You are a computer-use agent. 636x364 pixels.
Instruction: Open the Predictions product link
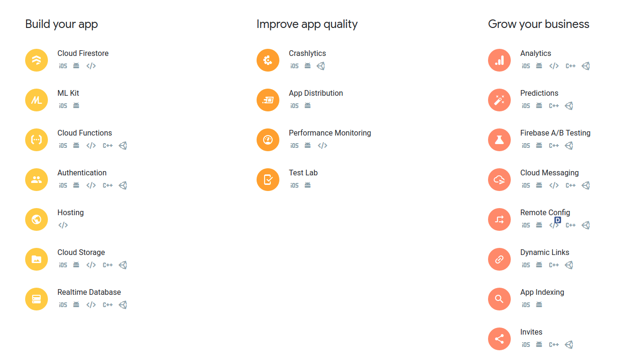(539, 93)
